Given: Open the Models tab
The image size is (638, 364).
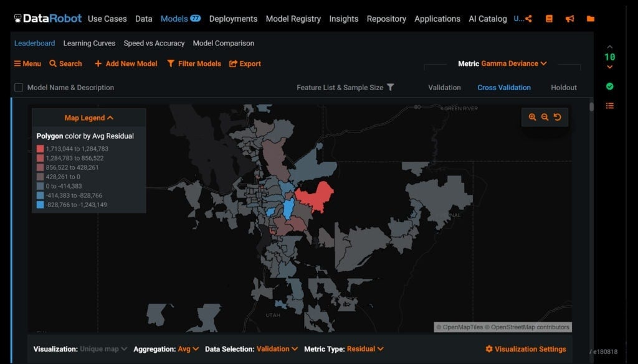Looking at the screenshot, I should tap(174, 19).
